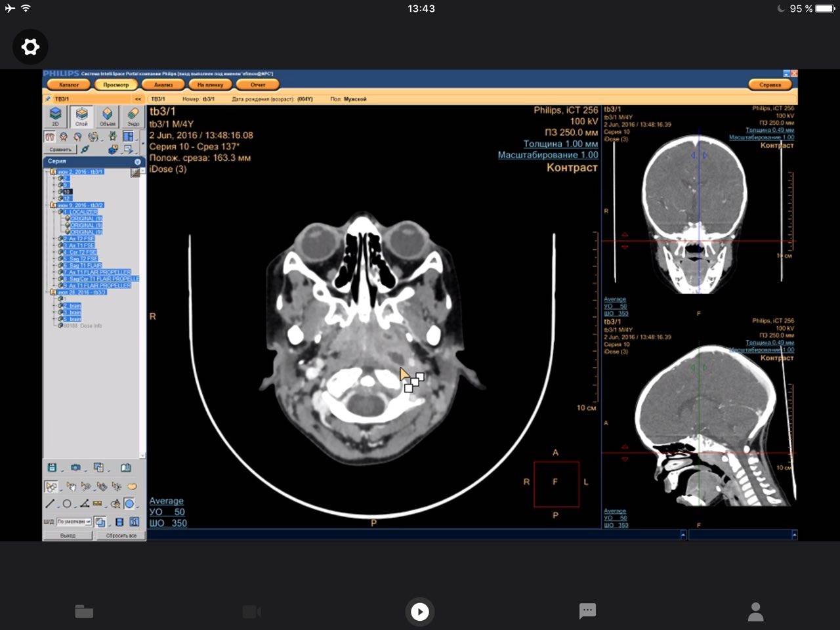Select the window level brightness tool
The image size is (840, 630).
[116, 487]
